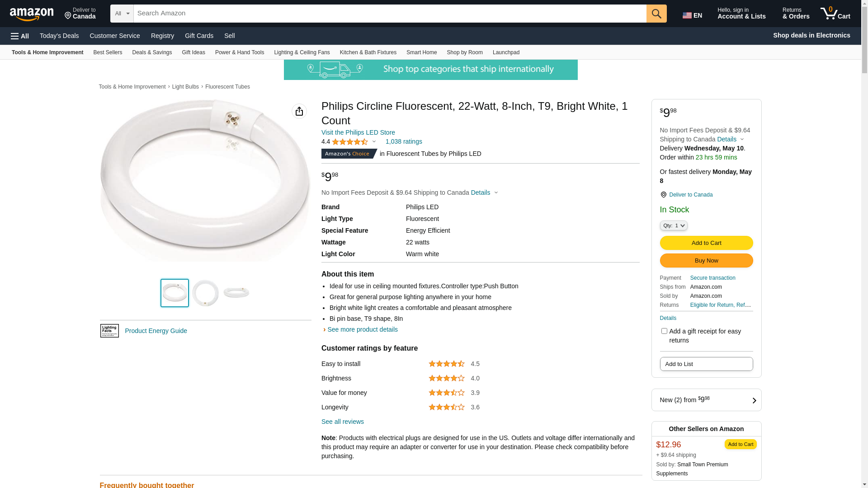Open the All hamburger menu

[x=20, y=36]
